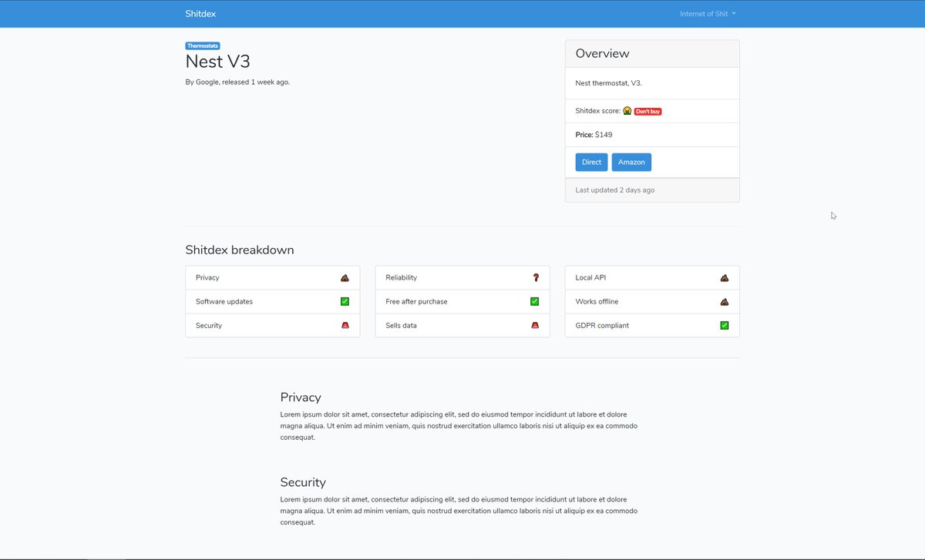Image resolution: width=925 pixels, height=560 pixels.
Task: Click green checkmark next to Software updates
Action: (345, 301)
